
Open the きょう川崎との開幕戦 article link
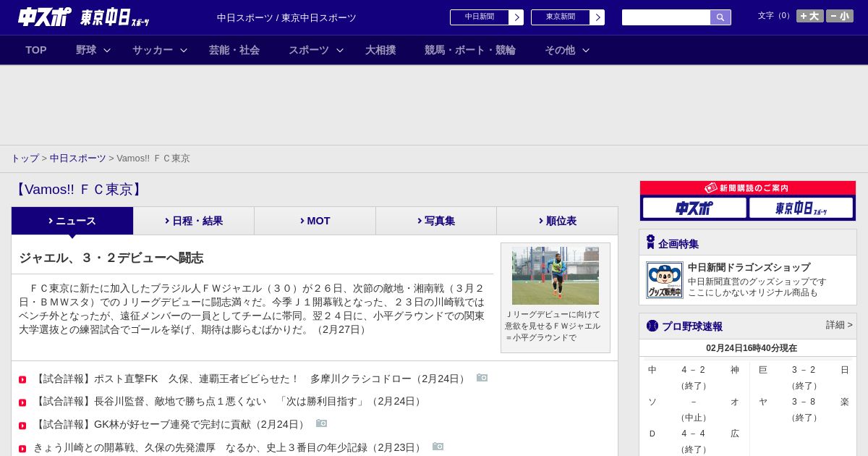(x=229, y=447)
